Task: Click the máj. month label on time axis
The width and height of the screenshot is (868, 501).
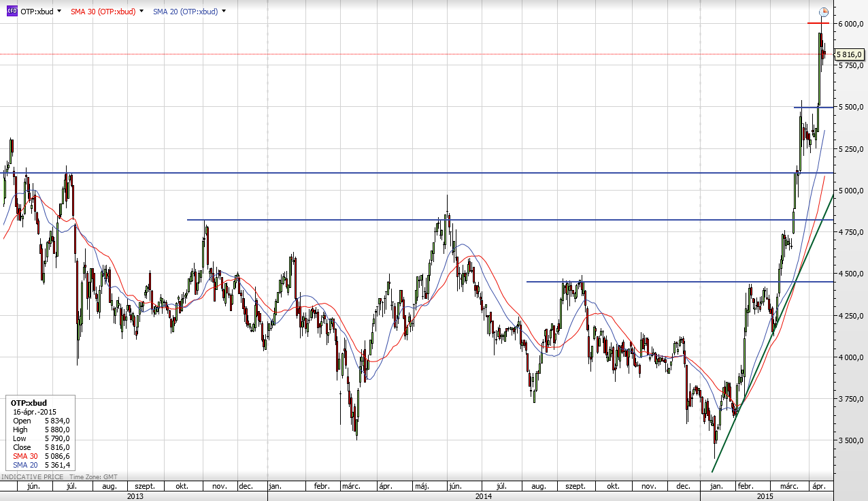Action: (x=422, y=487)
